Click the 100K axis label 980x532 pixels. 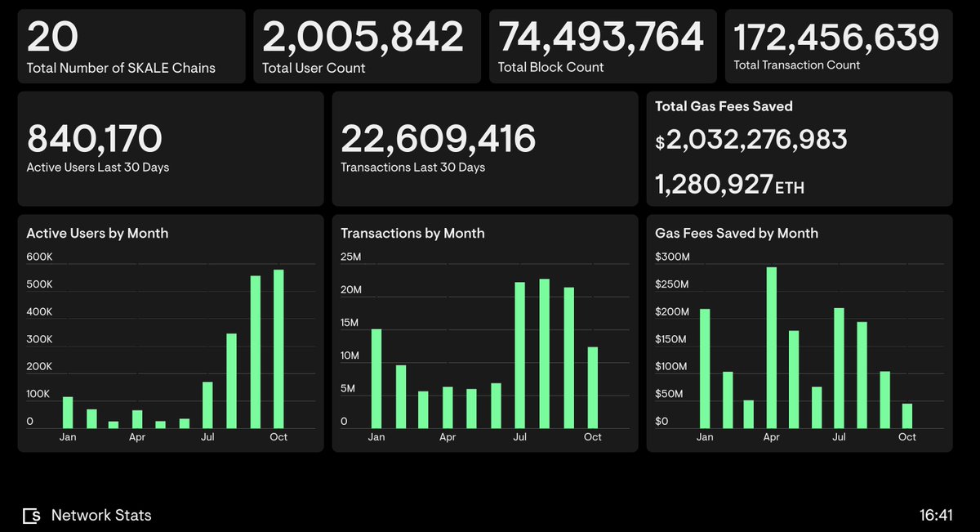38,394
